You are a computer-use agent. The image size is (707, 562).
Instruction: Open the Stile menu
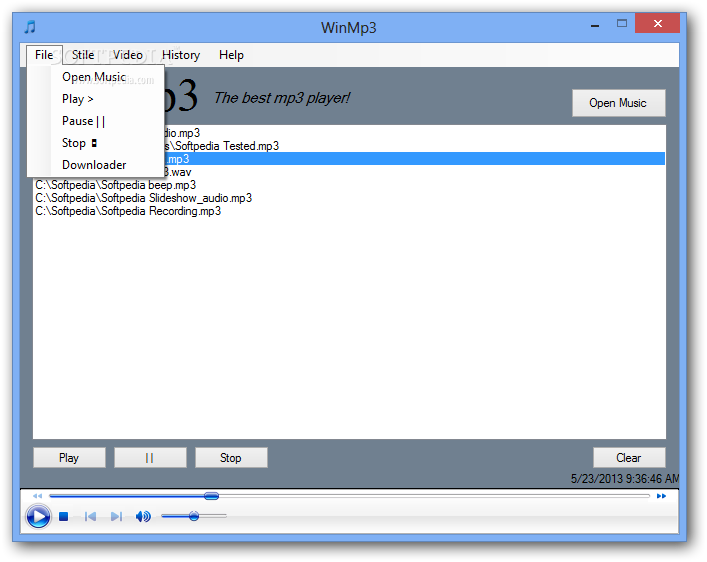click(x=83, y=55)
